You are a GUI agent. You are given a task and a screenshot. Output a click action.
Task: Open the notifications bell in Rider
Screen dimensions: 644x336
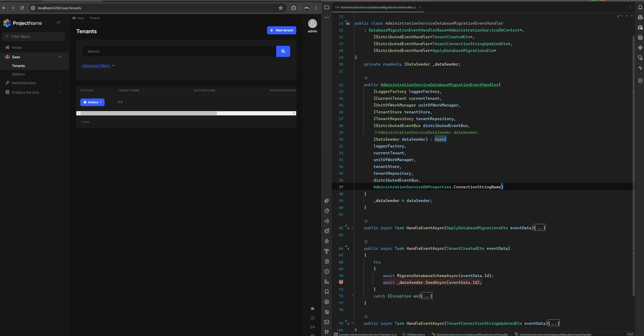640,7
